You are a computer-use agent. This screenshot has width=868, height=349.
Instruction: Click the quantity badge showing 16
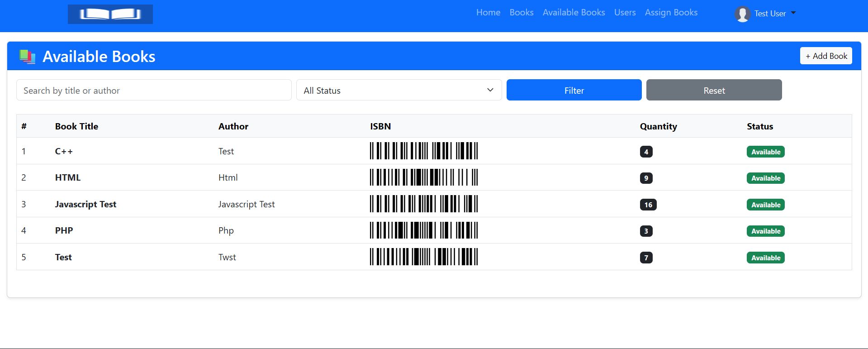tap(648, 205)
